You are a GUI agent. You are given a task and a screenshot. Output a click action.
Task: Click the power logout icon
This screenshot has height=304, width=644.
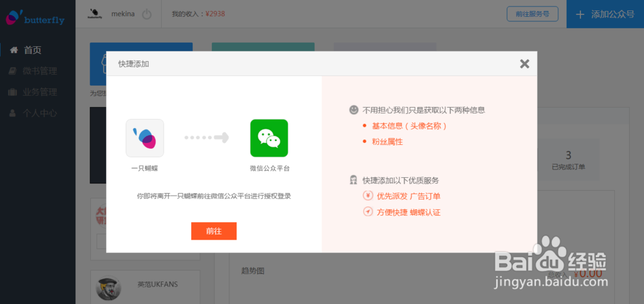(147, 14)
